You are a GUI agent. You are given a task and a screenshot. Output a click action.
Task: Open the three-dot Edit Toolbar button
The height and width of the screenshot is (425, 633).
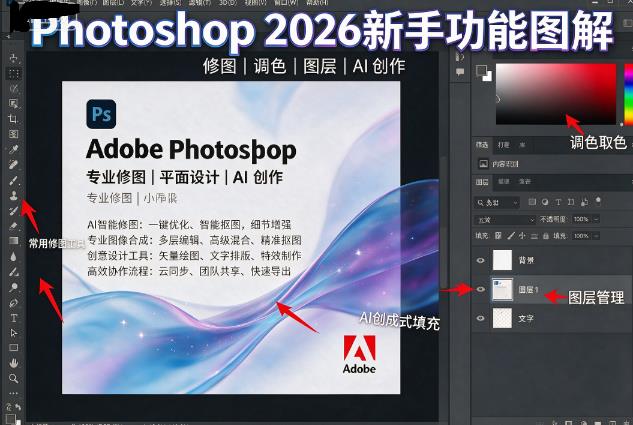(x=14, y=393)
